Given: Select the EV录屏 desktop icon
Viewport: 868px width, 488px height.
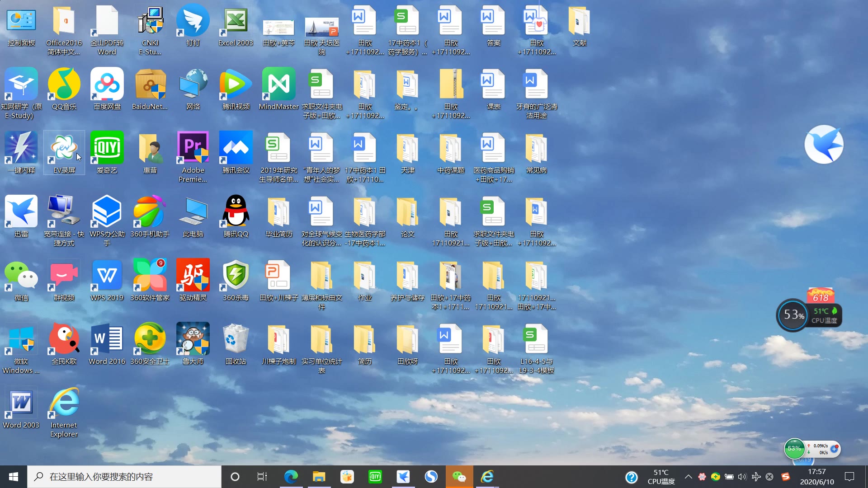Looking at the screenshot, I should pos(64,153).
